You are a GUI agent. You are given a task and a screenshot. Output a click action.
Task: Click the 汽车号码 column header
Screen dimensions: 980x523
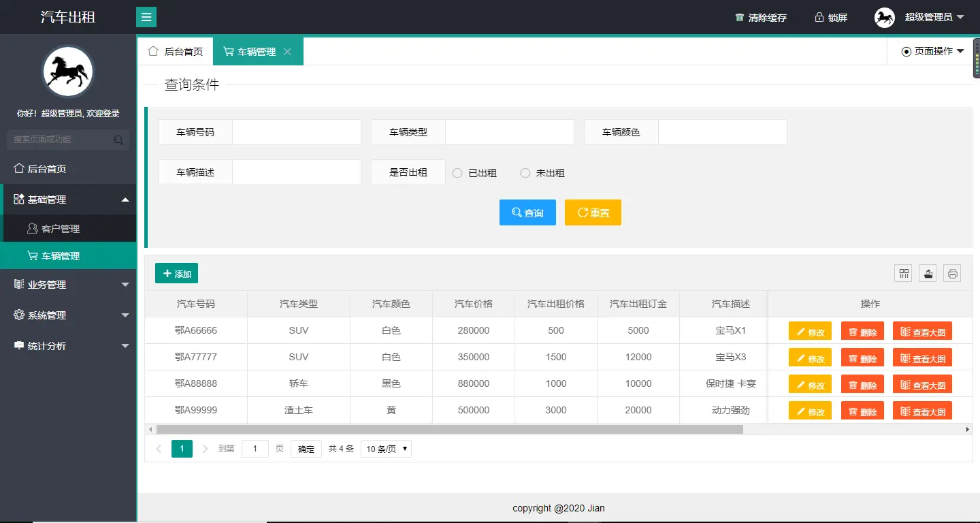196,304
